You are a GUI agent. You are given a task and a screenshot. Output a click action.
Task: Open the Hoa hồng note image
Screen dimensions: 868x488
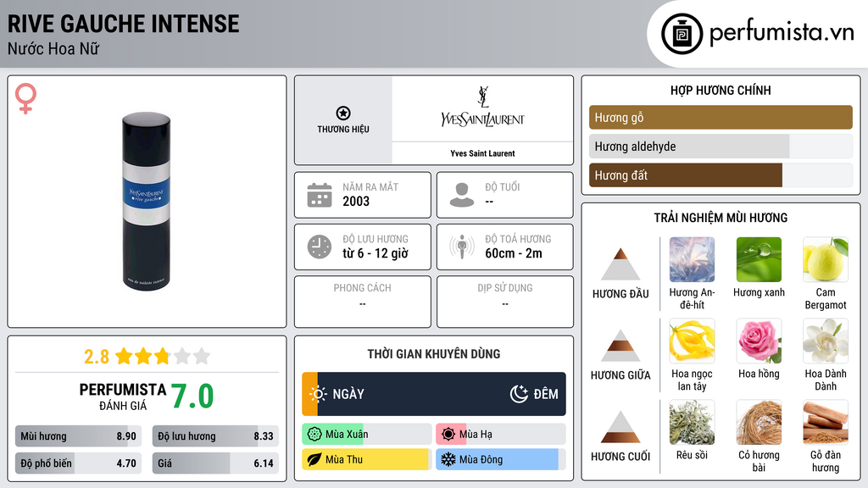click(759, 341)
